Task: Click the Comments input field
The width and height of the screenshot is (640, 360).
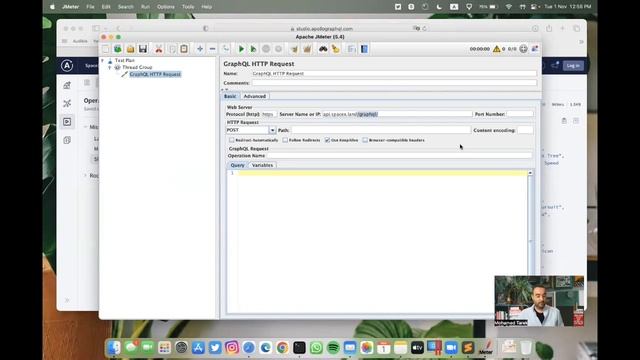Action: pos(394,83)
